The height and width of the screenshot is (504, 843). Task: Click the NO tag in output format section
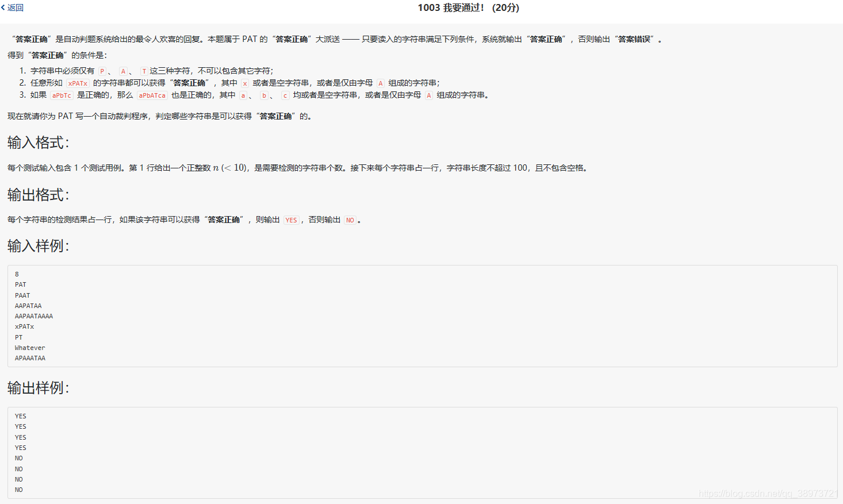350,220
